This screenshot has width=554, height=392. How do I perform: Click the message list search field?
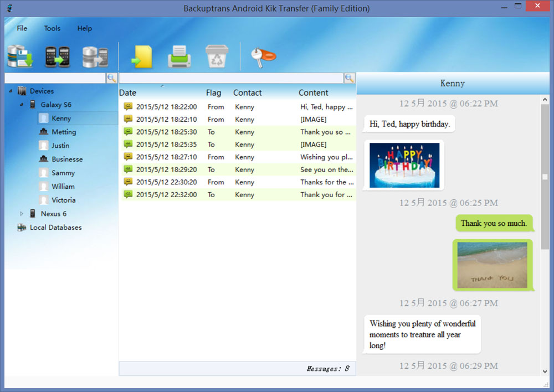click(x=231, y=78)
